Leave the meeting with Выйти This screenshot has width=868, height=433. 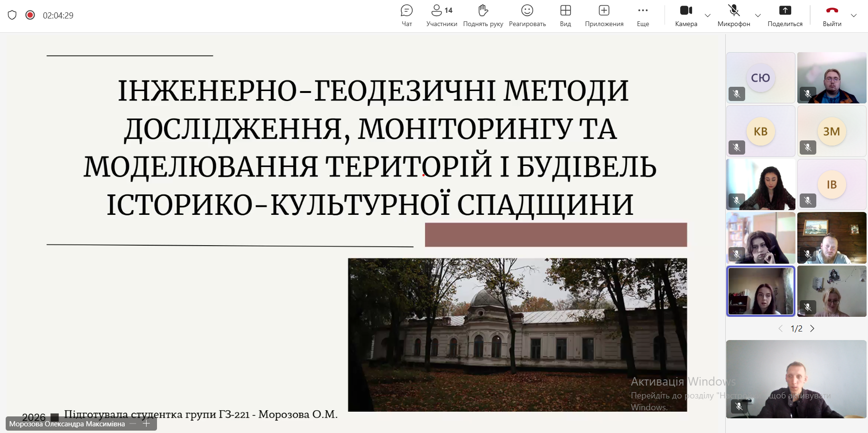click(x=832, y=15)
